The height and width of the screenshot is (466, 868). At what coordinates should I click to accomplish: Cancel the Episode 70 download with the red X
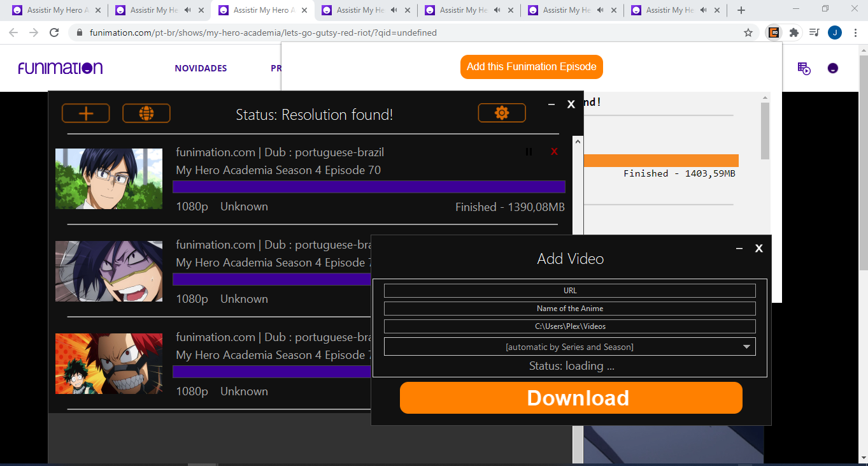pyautogui.click(x=554, y=151)
